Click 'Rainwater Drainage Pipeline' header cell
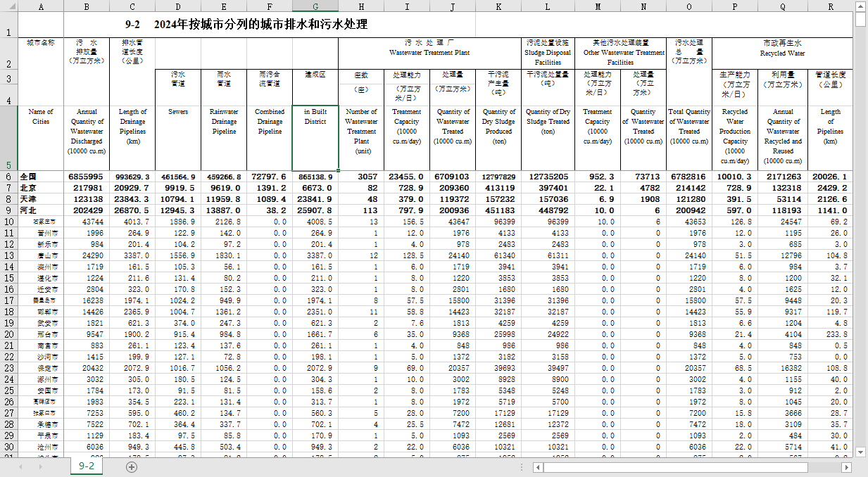868x477 pixels. pyautogui.click(x=224, y=138)
